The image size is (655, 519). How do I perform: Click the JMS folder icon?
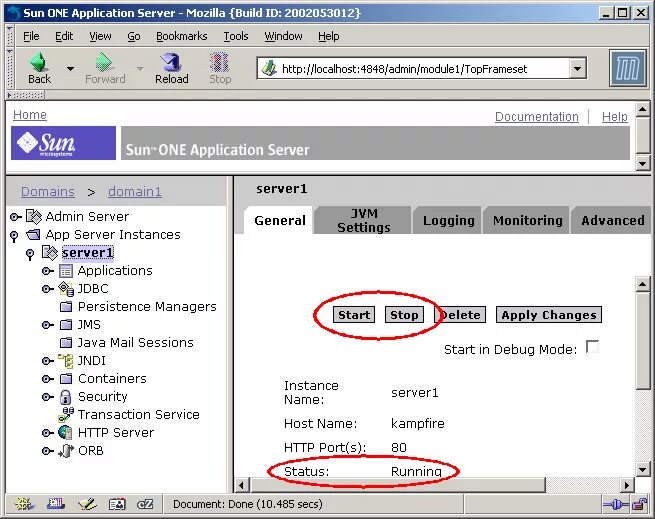[66, 325]
